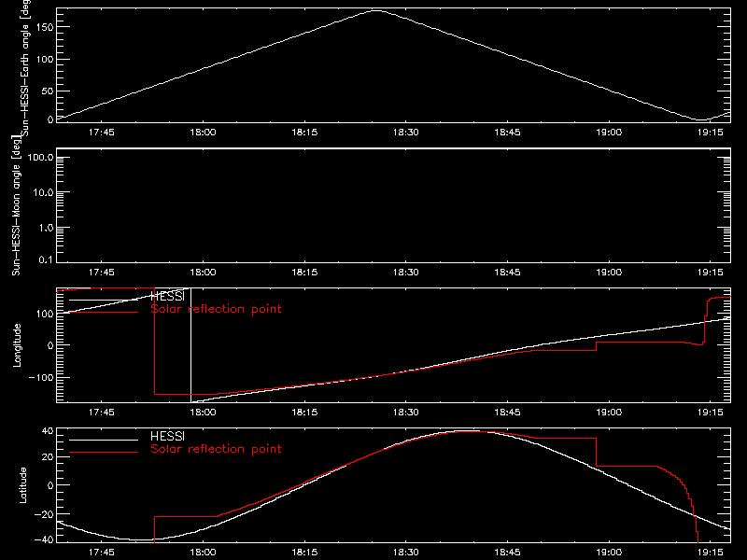Click 18:15 under the Latitude plot
Viewport: 747px width, 560px height.
pos(304,553)
